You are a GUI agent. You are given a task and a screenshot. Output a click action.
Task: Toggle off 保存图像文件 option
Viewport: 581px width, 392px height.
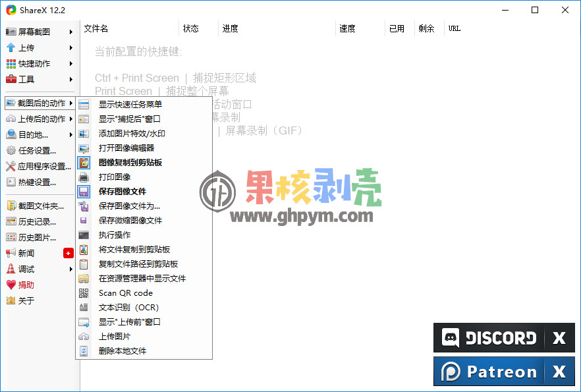pos(144,192)
